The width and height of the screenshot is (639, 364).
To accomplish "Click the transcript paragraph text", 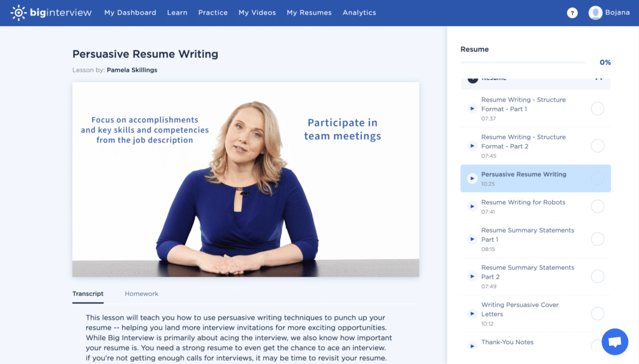I will coord(239,338).
